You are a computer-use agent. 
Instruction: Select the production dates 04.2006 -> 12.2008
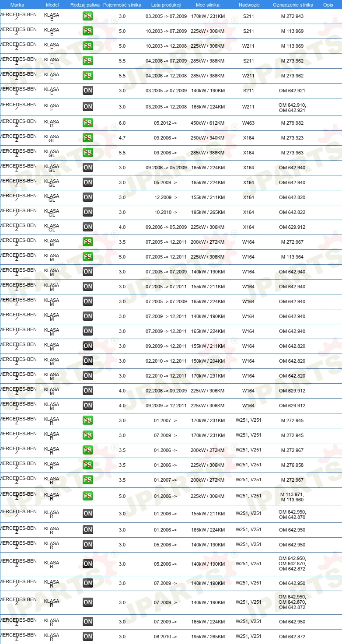click(x=166, y=76)
